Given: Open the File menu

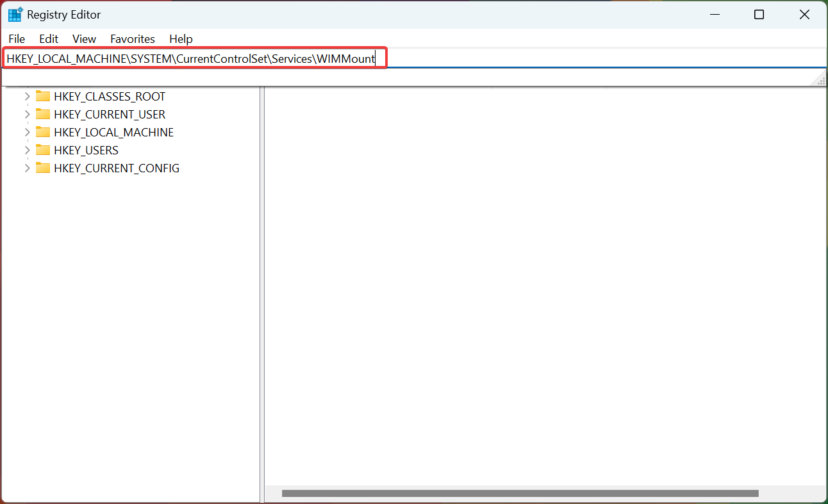Looking at the screenshot, I should 17,39.
